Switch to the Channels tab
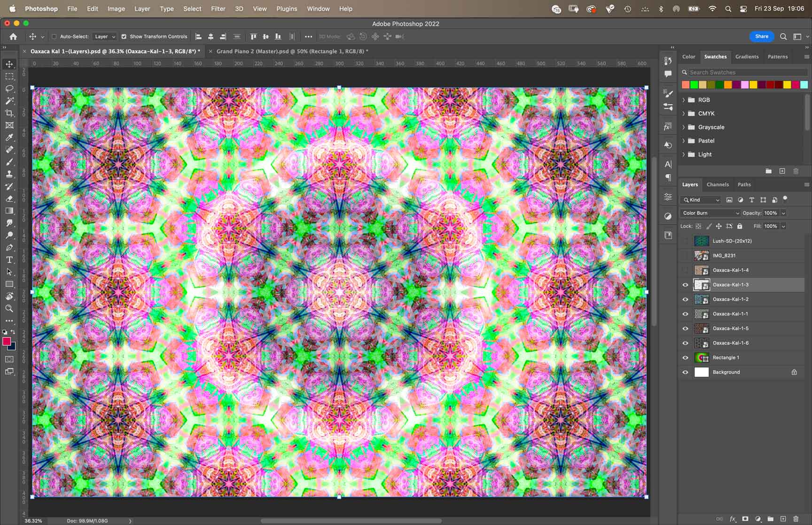This screenshot has height=525, width=812. pos(718,184)
